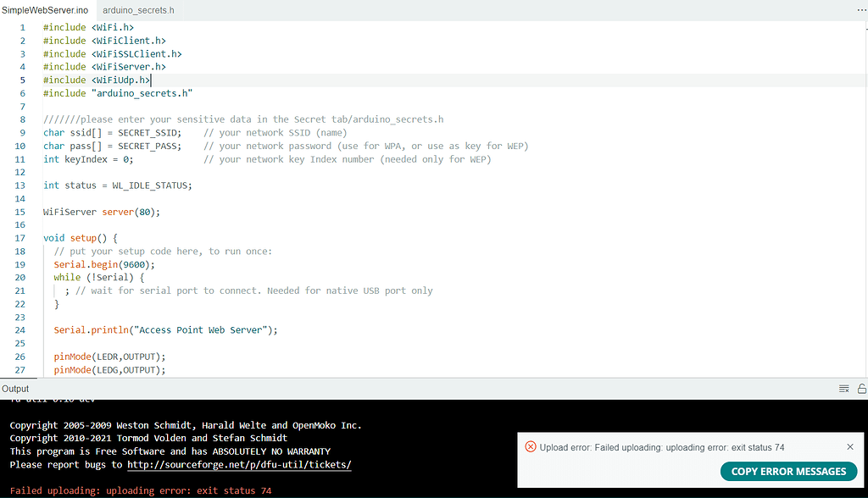Dismiss the upload error notification

click(850, 446)
